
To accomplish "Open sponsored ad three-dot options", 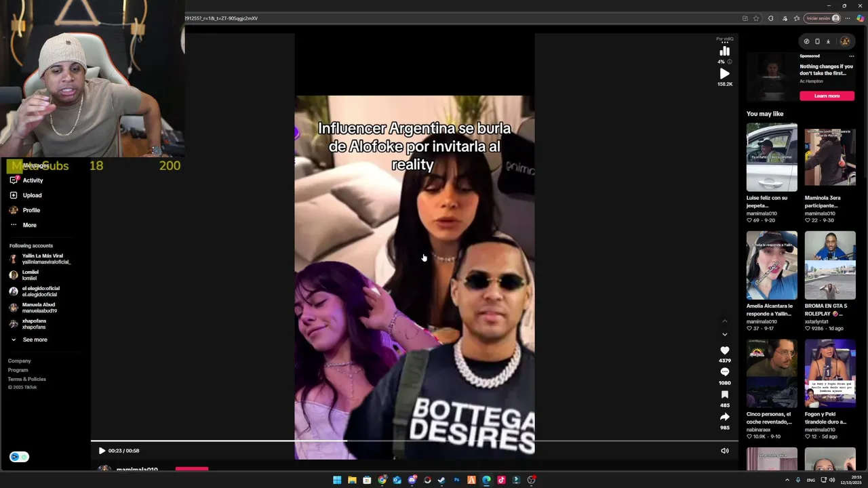I will (x=852, y=56).
